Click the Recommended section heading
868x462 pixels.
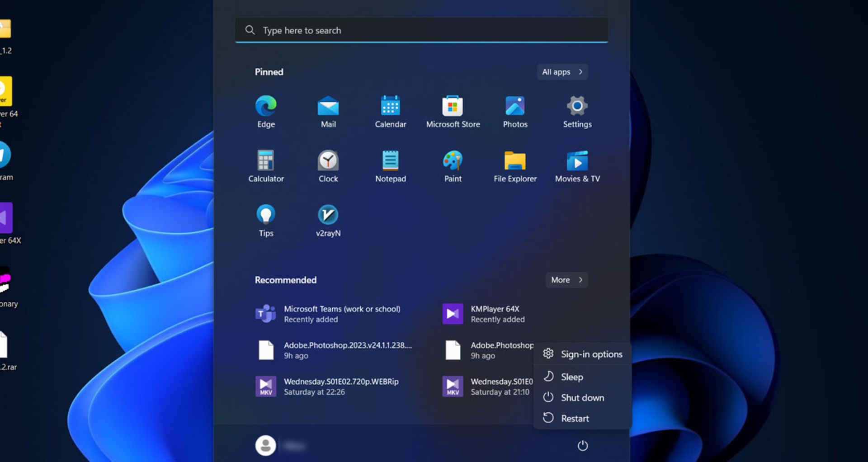[x=286, y=280]
